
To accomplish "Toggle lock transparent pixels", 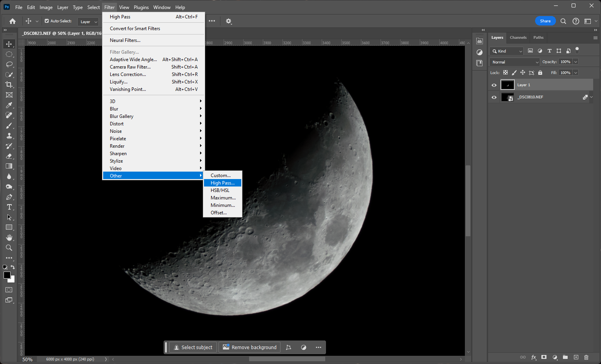I will [505, 72].
